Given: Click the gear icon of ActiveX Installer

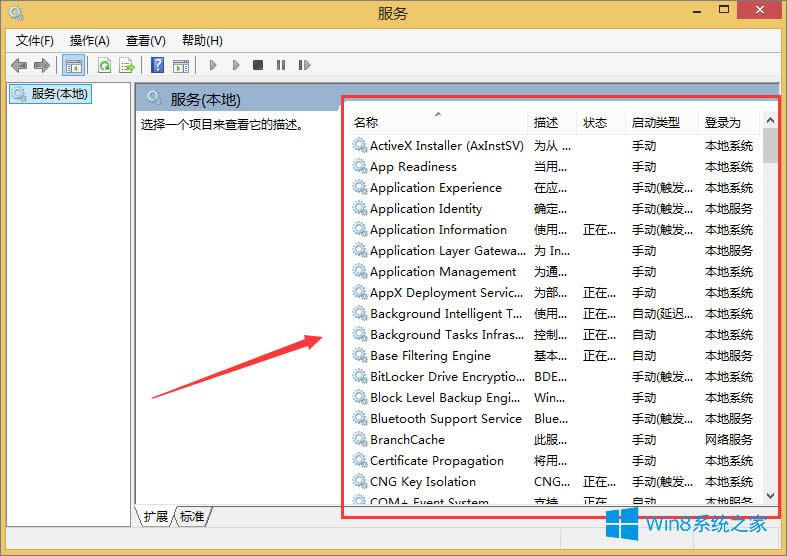Looking at the screenshot, I should 359,146.
